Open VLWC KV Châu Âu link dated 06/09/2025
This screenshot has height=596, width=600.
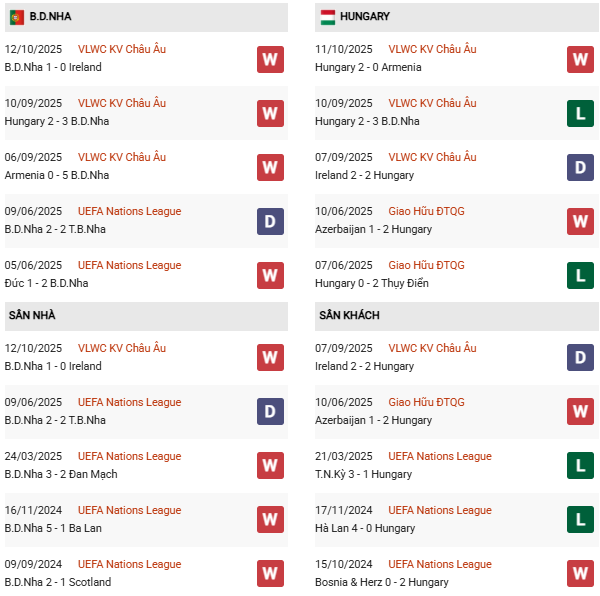[x=122, y=157]
